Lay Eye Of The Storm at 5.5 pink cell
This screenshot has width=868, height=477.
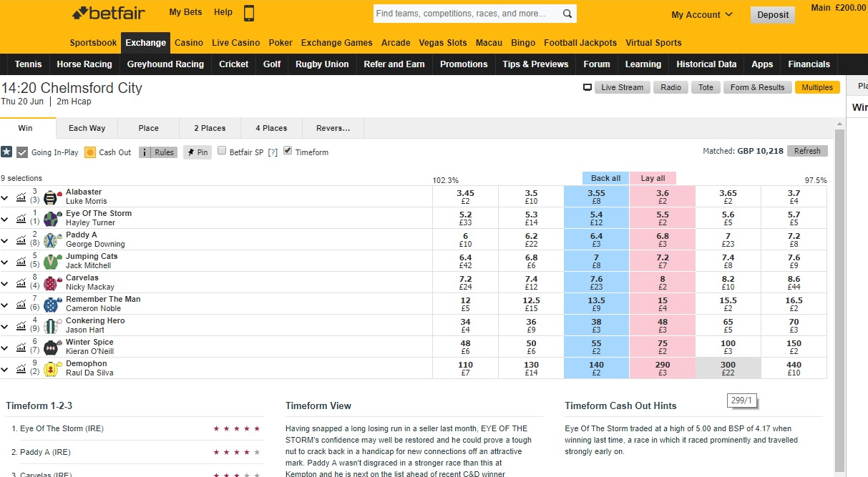tap(663, 218)
